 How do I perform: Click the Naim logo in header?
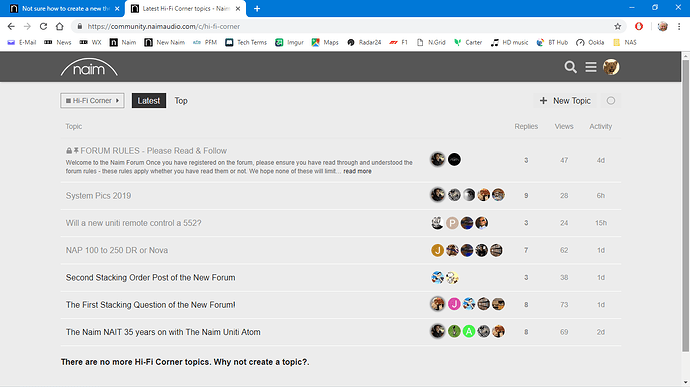pyautogui.click(x=89, y=67)
